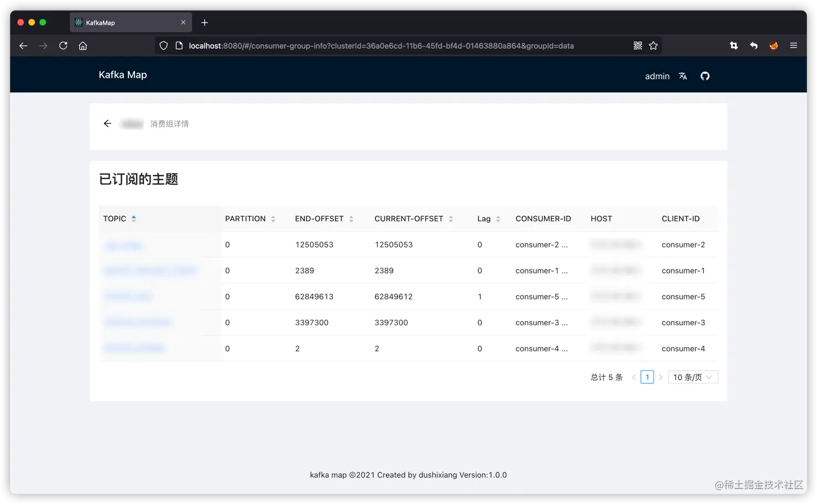Bookmark this page with the star icon
This screenshot has height=504, width=817.
(x=653, y=46)
